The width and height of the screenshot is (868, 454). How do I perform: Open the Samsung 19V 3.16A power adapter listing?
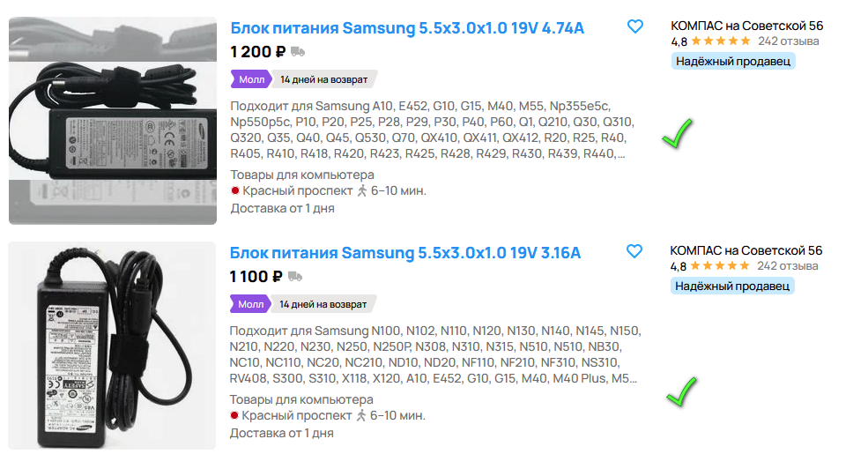click(405, 253)
